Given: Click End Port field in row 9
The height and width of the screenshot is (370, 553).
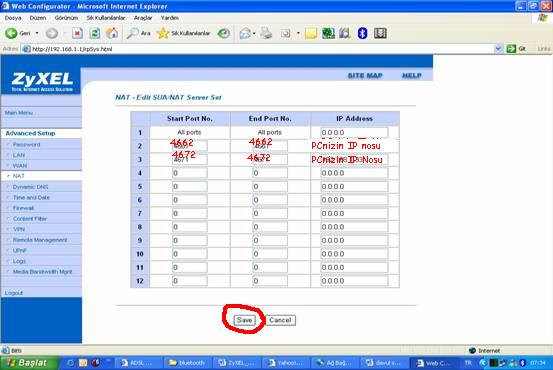Looking at the screenshot, I should [270, 240].
